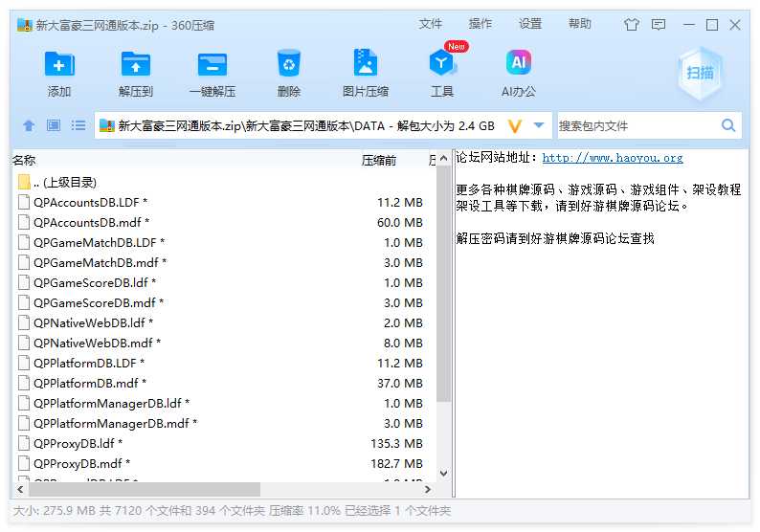Viewport: 760px width, 532px height.
Task: Click the file icon of QPAccountsDB.LDF
Action: [24, 202]
